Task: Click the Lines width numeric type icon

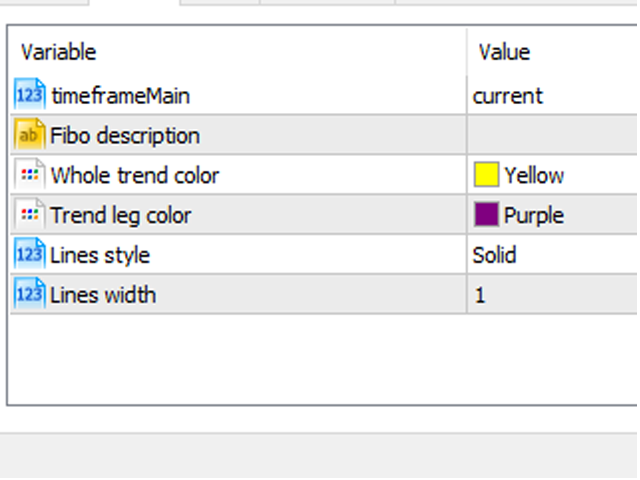Action: (x=29, y=295)
